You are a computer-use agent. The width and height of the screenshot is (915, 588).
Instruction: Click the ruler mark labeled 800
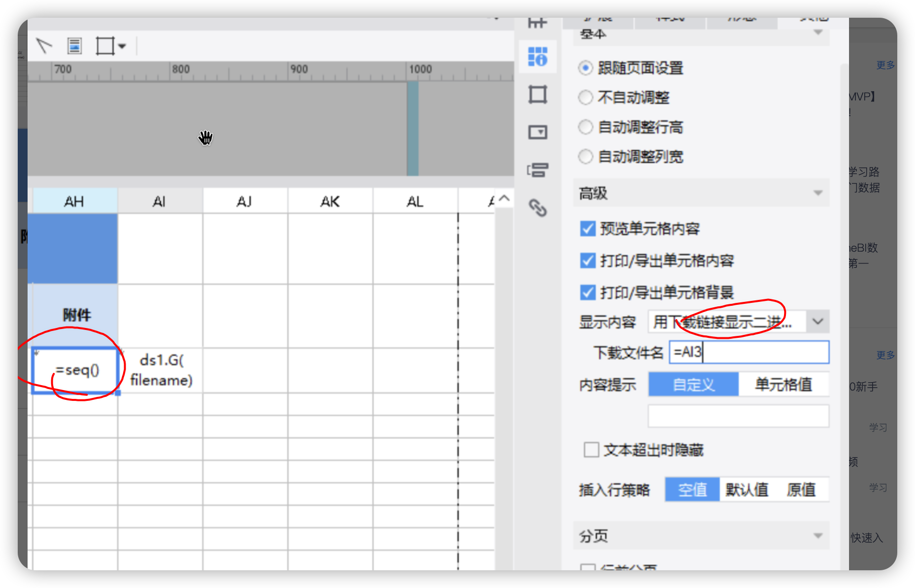click(181, 69)
